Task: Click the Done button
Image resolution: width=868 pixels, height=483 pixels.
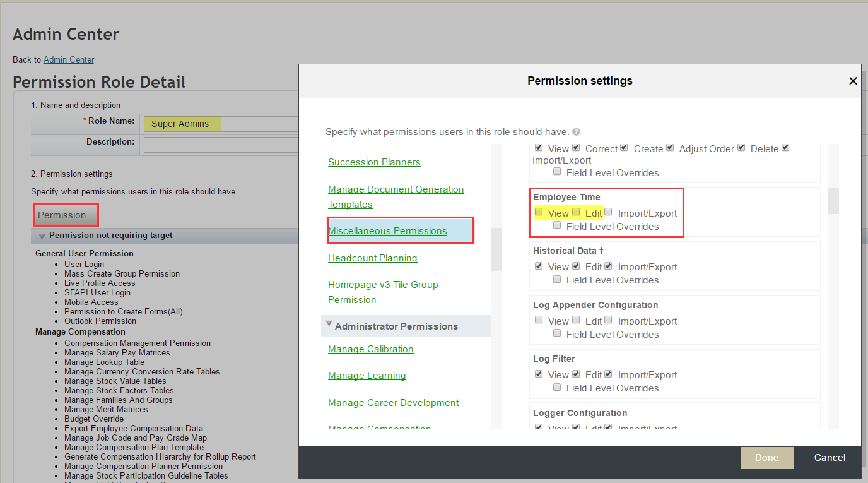Action: 766,458
